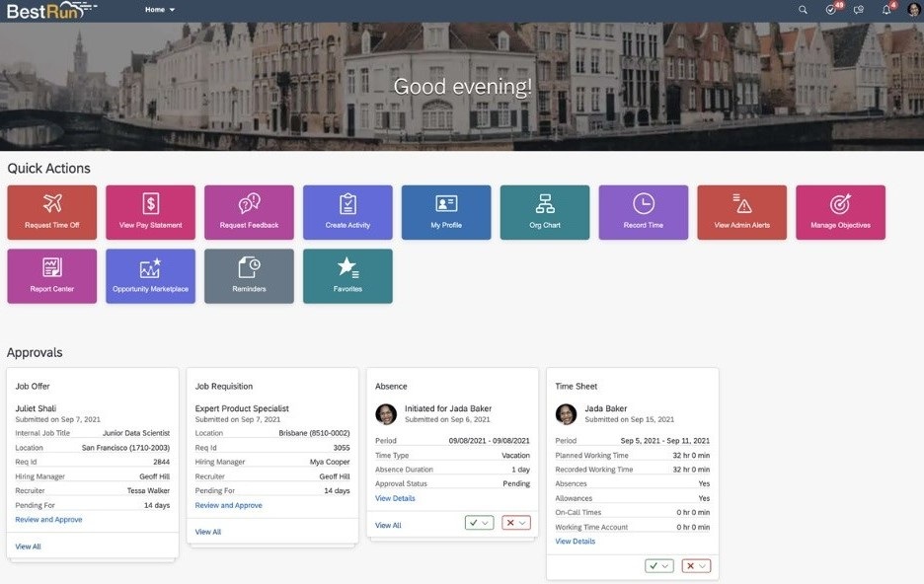Open the Manage Objectives tile
This screenshot has height=584, width=924.
840,212
